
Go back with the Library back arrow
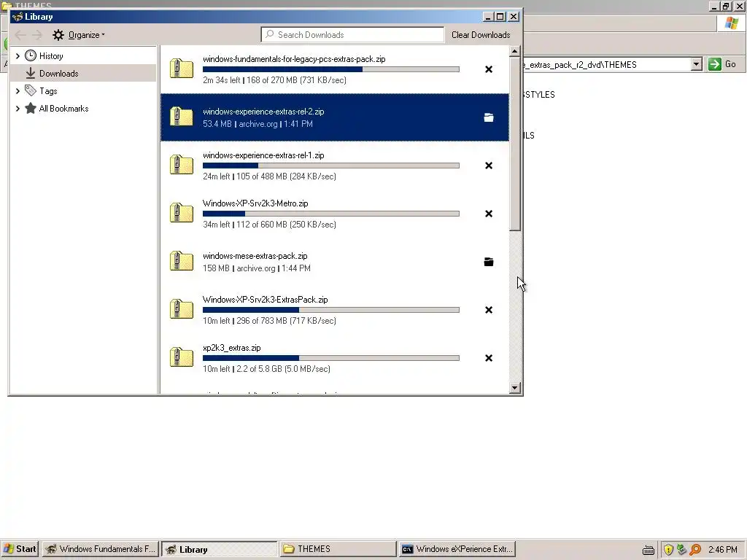tap(20, 35)
